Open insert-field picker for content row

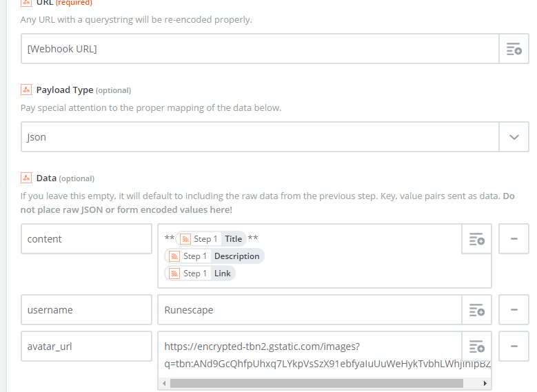[476, 239]
